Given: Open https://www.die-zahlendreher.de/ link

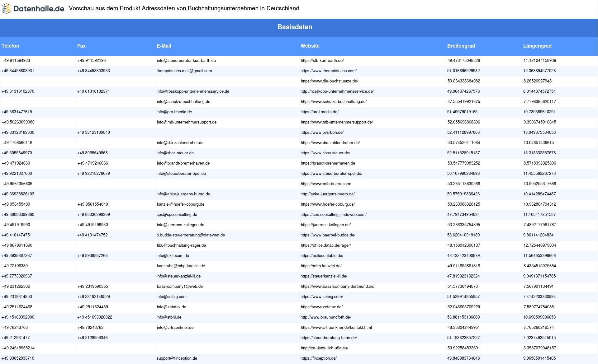Looking at the screenshot, I should [x=330, y=143].
